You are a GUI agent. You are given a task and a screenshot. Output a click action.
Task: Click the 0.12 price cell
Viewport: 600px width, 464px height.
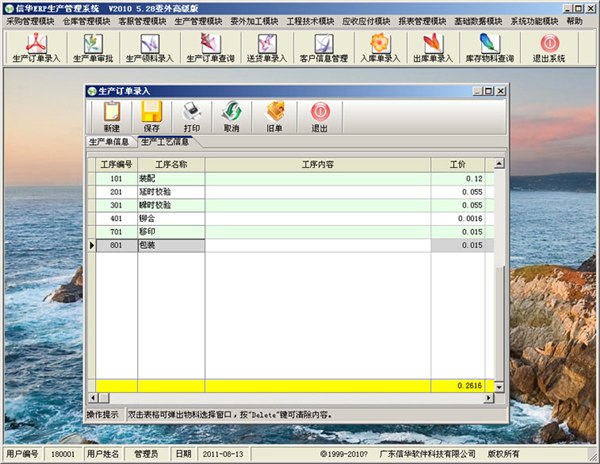pyautogui.click(x=458, y=179)
